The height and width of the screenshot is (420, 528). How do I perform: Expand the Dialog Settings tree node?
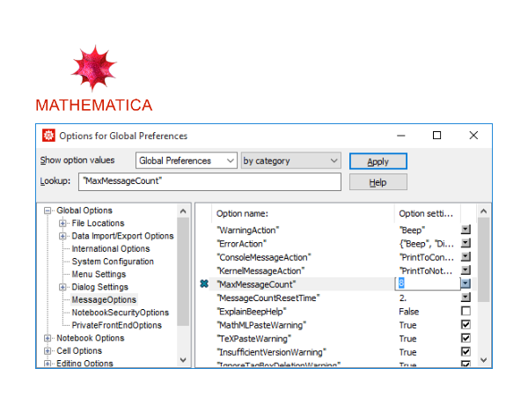[62, 287]
